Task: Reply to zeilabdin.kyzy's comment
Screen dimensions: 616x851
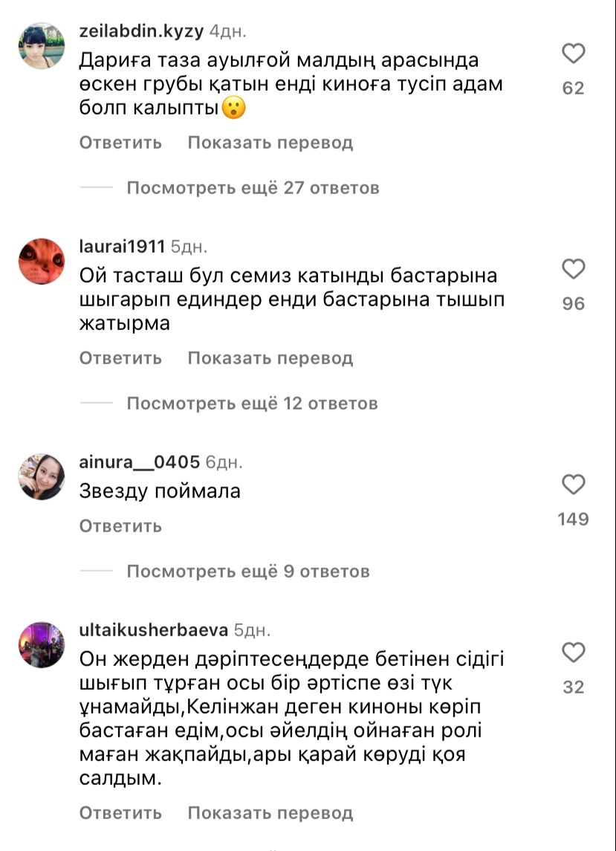Action: 120,143
